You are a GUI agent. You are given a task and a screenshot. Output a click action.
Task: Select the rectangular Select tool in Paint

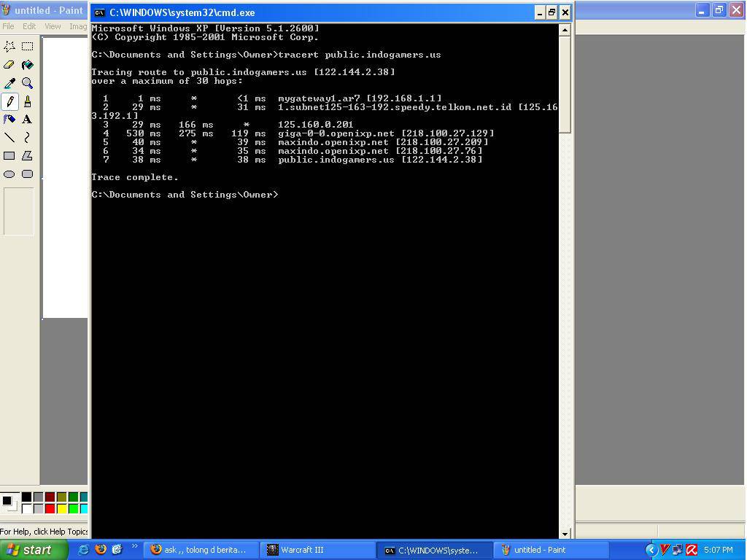[28, 46]
